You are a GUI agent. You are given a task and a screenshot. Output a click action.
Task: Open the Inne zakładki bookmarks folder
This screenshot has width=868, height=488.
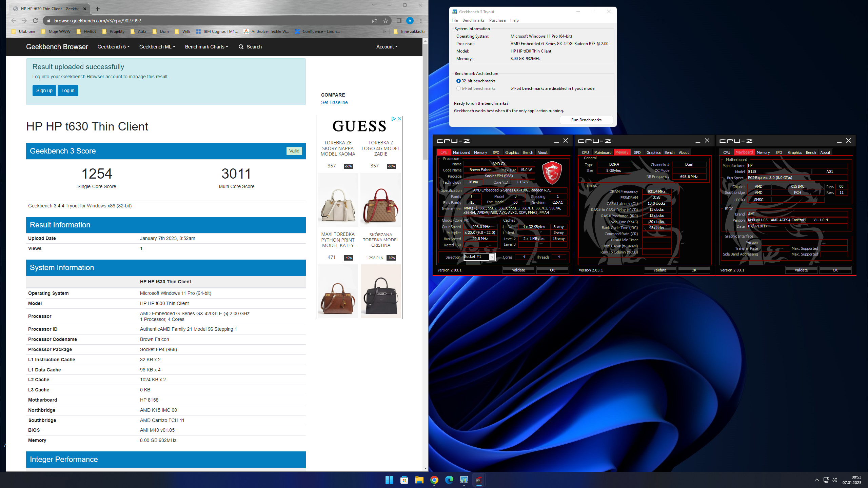click(409, 32)
